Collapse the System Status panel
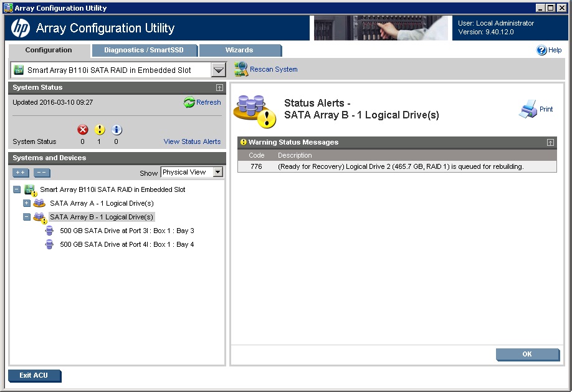The image size is (572, 392). (x=219, y=88)
